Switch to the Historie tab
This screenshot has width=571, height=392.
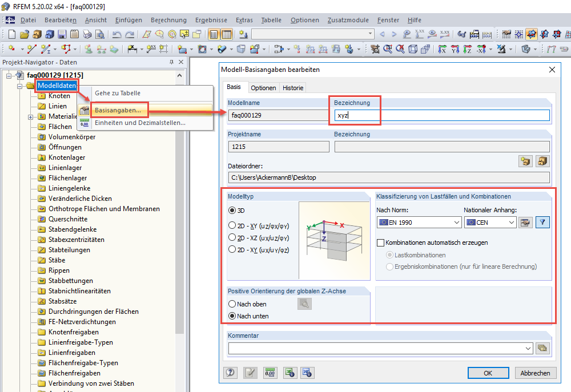pyautogui.click(x=293, y=88)
